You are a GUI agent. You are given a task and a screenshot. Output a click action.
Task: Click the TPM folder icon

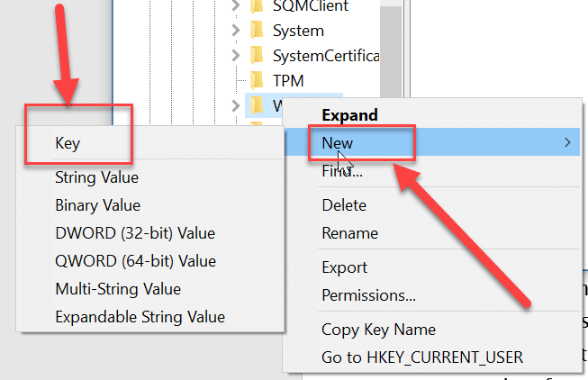pos(258,80)
